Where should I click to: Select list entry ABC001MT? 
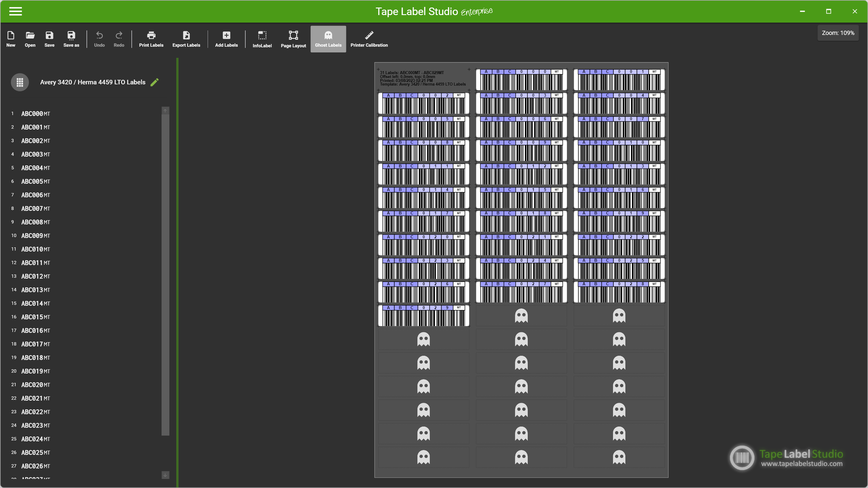[x=35, y=127]
